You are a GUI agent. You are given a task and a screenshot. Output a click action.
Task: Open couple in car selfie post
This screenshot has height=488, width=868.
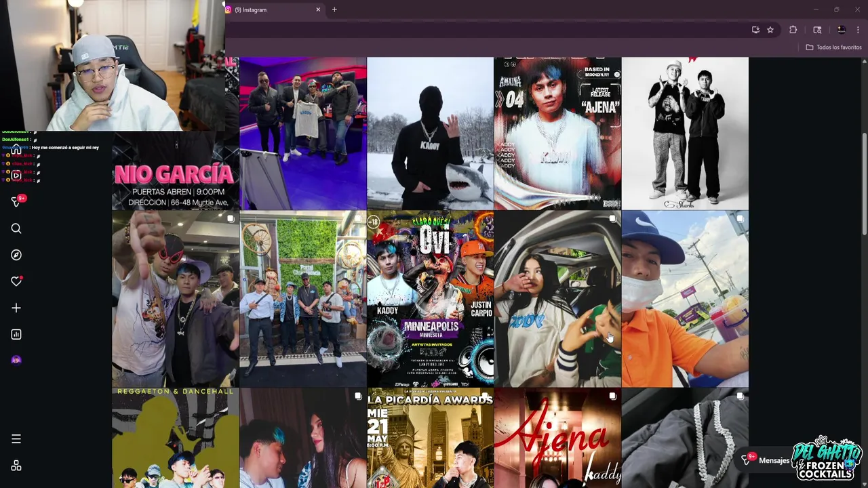[557, 299]
